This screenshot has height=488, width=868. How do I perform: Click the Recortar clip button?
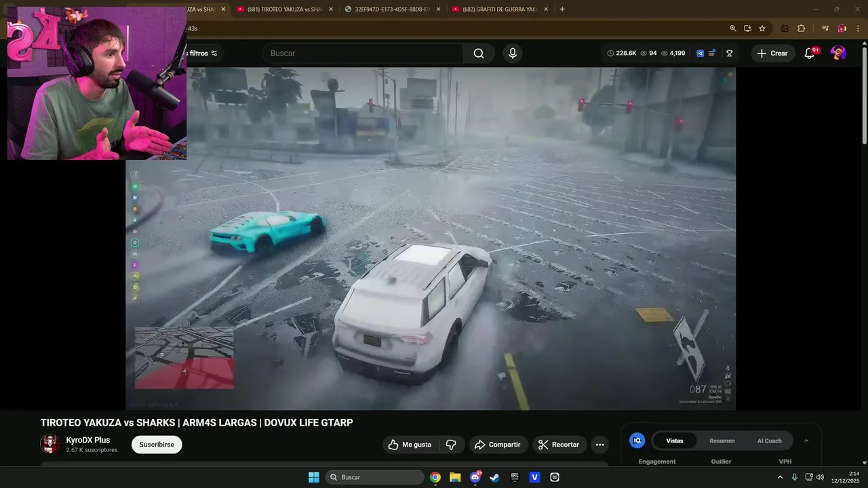point(559,445)
